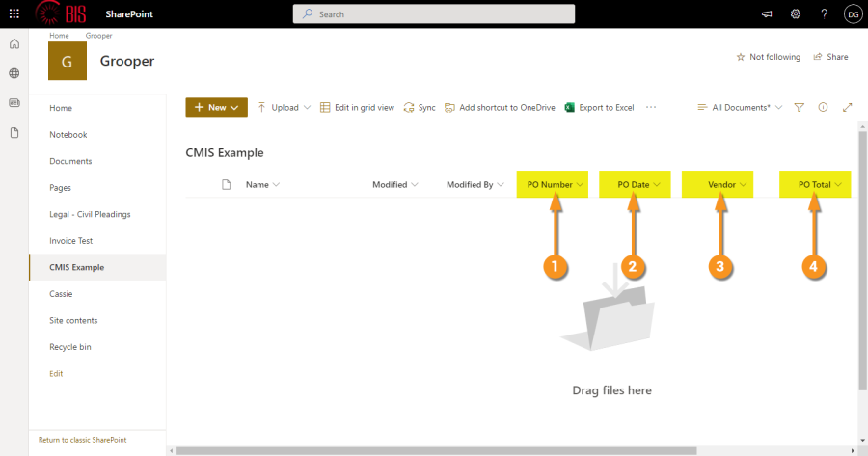Click the Search box
This screenshot has width=868, height=456.
pyautogui.click(x=434, y=14)
